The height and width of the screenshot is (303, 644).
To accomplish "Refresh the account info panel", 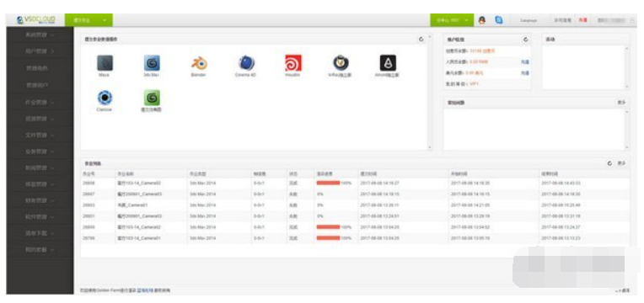I will point(525,40).
